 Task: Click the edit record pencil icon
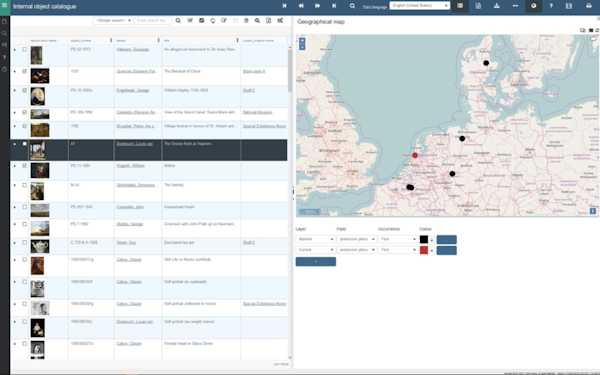224,20
